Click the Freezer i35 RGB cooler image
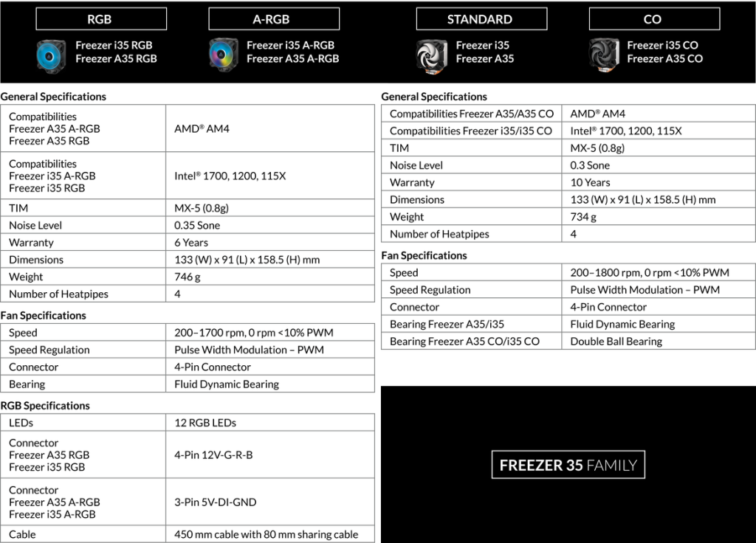This screenshot has width=756, height=543. [x=51, y=56]
